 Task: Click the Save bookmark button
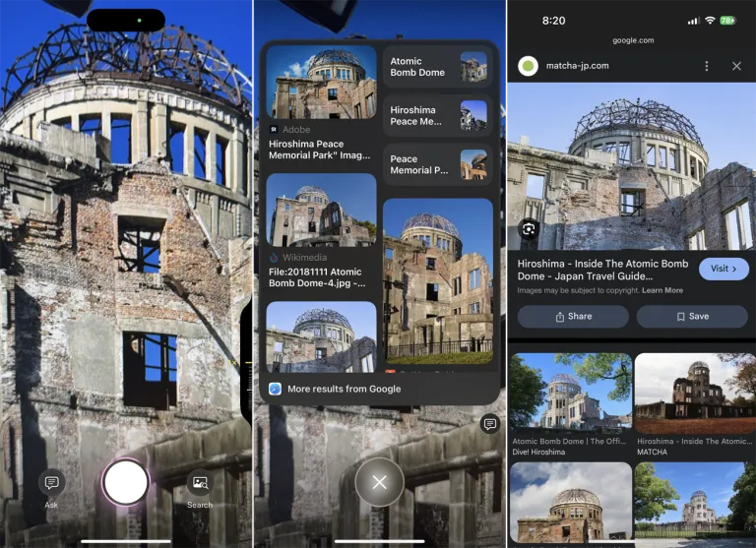pyautogui.click(x=692, y=317)
